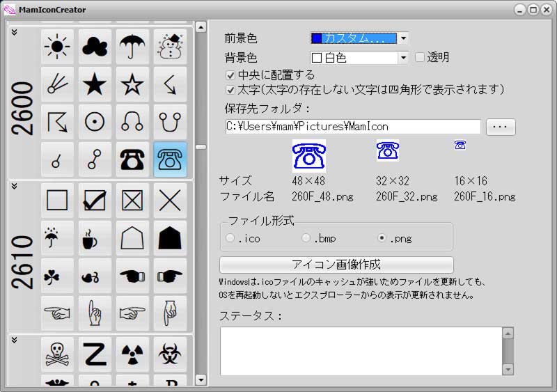Select the black right pointing hand icon
The width and height of the screenshot is (557, 392).
170,276
